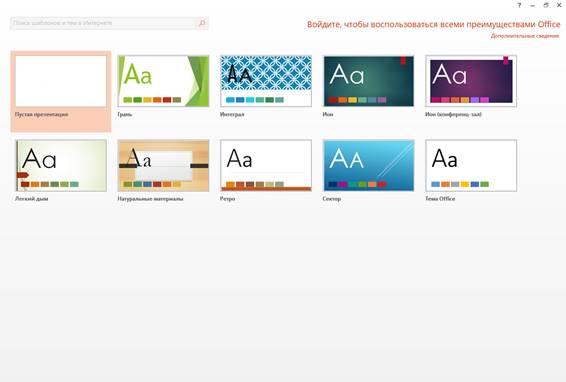
Task: Click the Дополнительные сведения link
Action: pyautogui.click(x=524, y=36)
